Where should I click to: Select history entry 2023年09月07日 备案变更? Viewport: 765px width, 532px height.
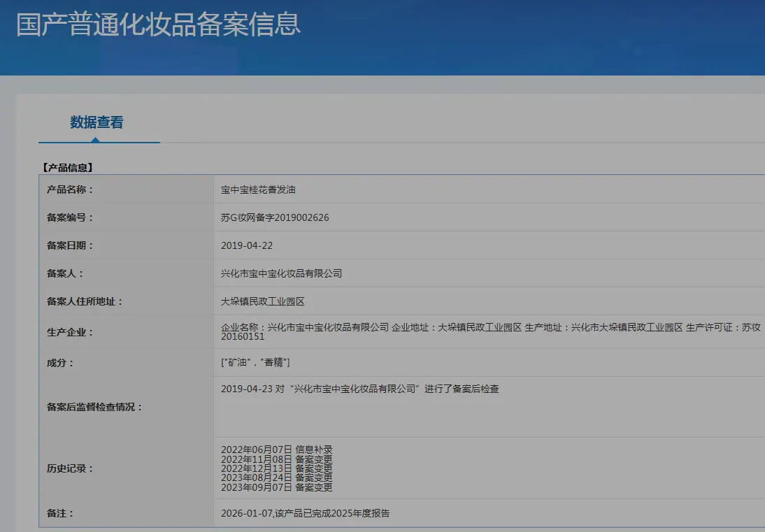coord(277,487)
